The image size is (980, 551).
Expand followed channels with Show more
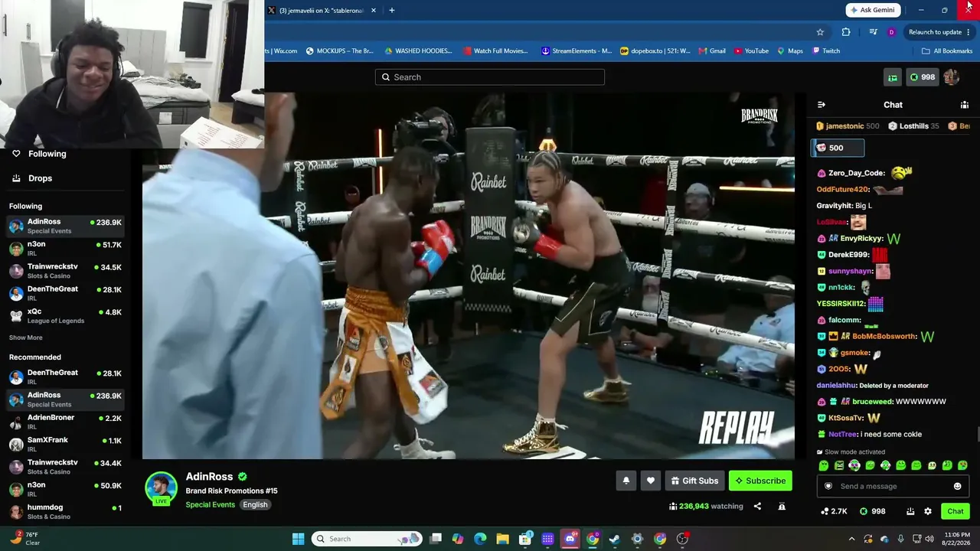tap(26, 337)
